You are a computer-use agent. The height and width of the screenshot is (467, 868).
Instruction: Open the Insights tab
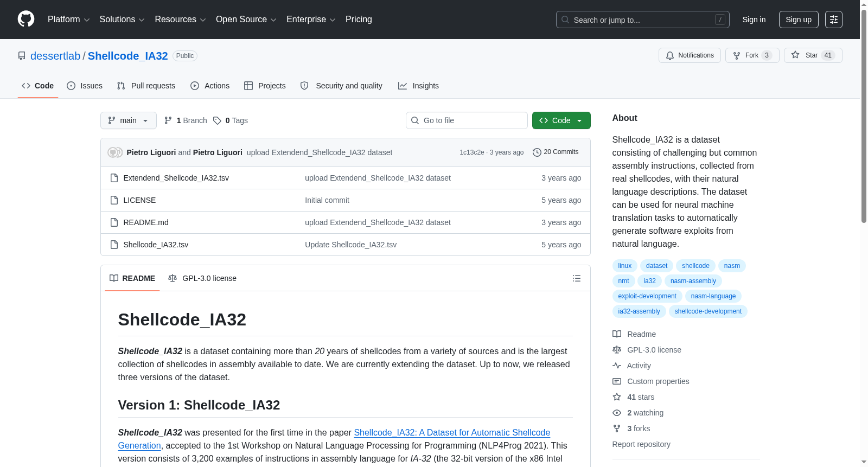point(418,86)
